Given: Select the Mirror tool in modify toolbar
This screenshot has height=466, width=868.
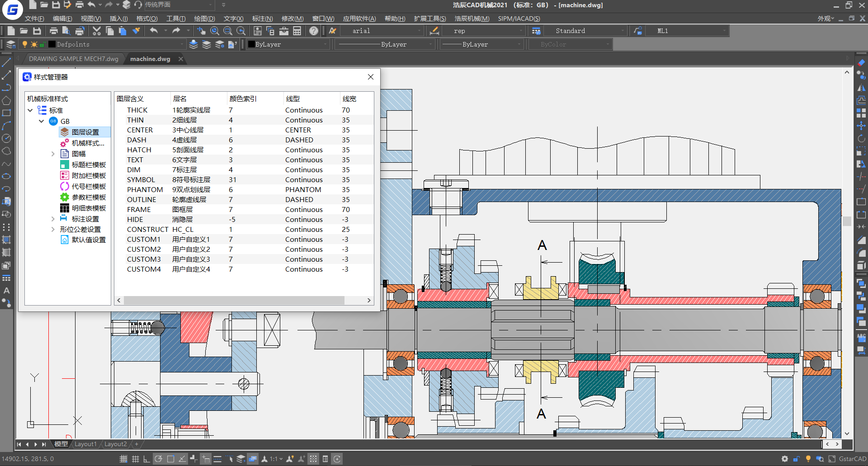Looking at the screenshot, I should point(861,88).
